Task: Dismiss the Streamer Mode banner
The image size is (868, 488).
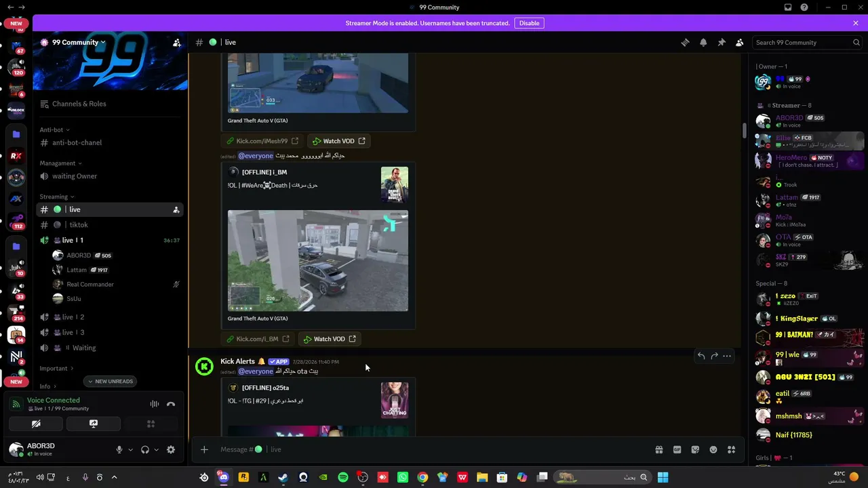Action: [856, 23]
